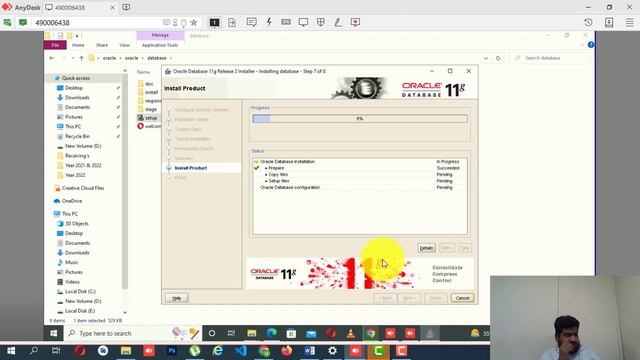This screenshot has width=640, height=360.
Task: Select Recycle Bin in navigation pane
Action: 77,136
